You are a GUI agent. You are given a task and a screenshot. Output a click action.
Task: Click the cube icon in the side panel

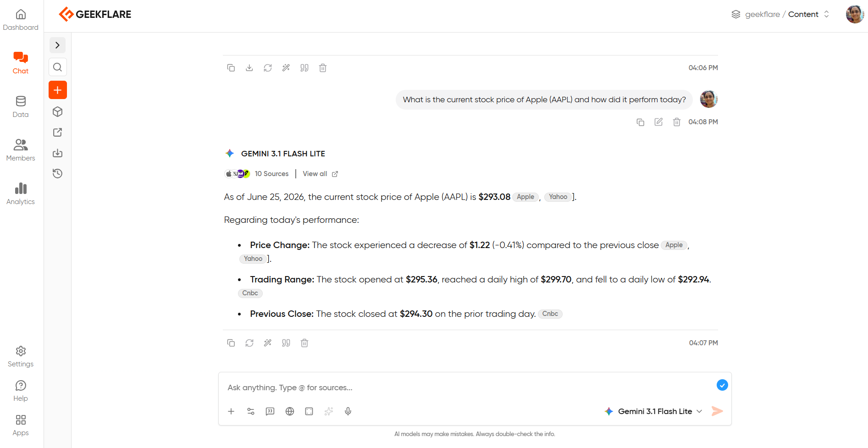coord(57,111)
